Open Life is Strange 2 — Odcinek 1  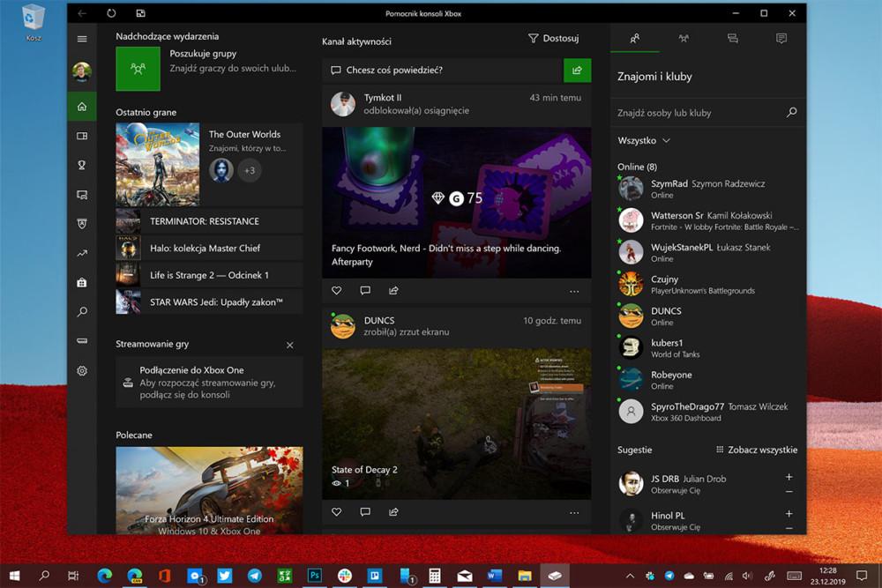pyautogui.click(x=209, y=275)
